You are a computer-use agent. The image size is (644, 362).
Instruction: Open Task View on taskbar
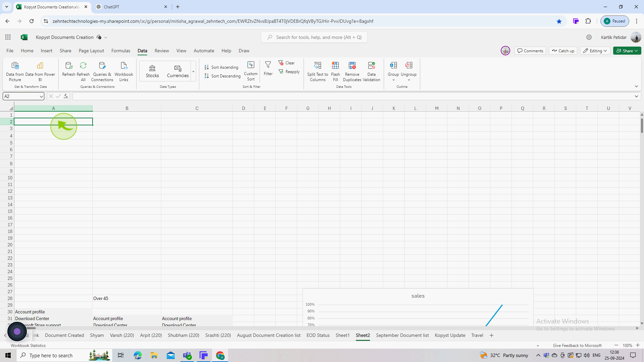[121, 355]
